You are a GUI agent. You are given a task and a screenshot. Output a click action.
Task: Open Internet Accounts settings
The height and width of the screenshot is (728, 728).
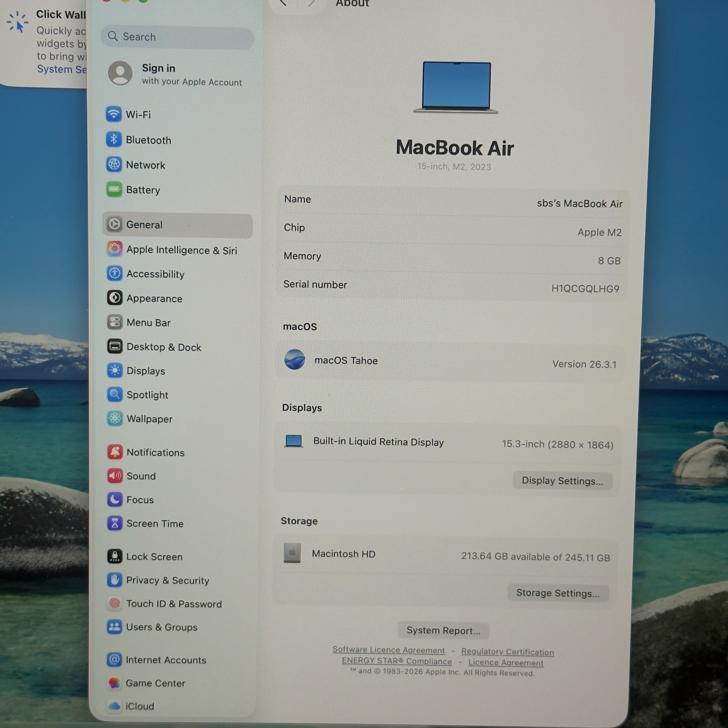177,660
